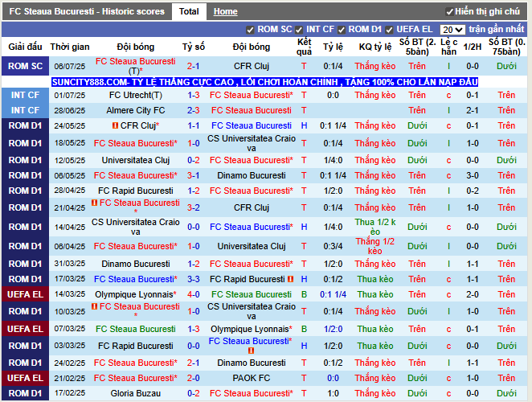Click the Lẻ chẵn column header

click(x=449, y=47)
